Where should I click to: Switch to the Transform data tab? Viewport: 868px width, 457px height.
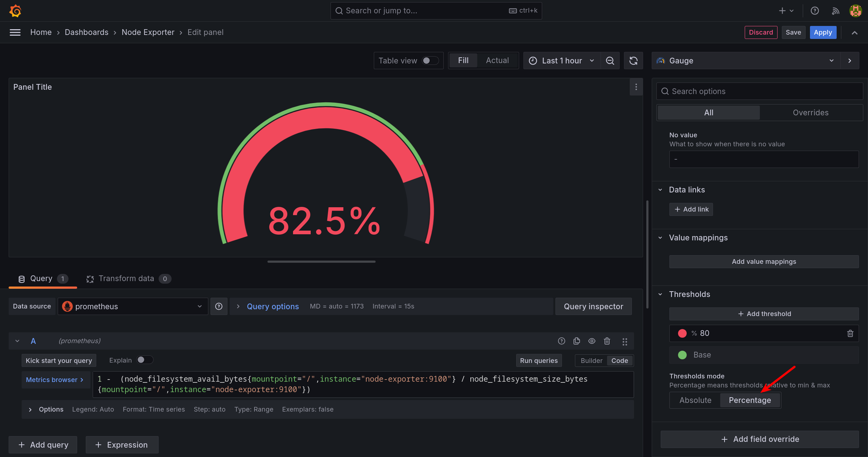tap(128, 279)
